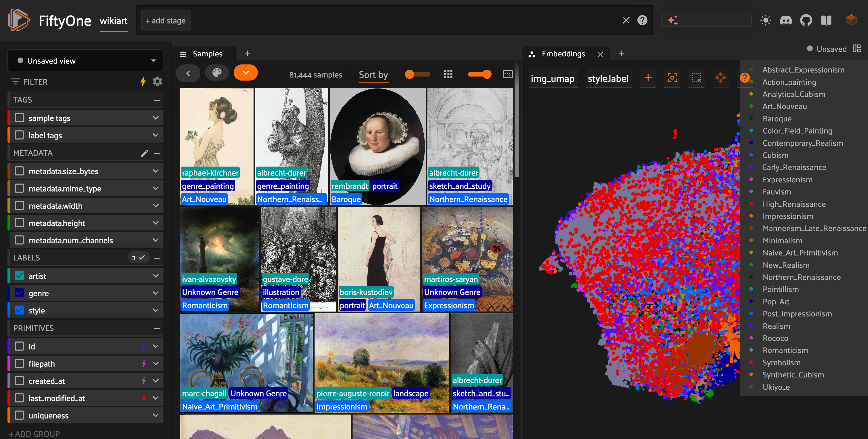This screenshot has width=868, height=439.
Task: Open view bar help question mark
Action: tap(642, 20)
